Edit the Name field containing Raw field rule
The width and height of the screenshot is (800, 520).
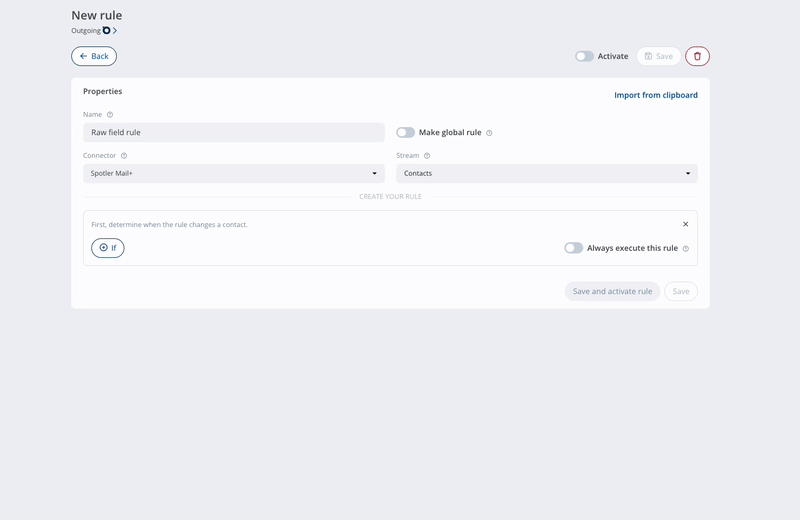[234, 132]
